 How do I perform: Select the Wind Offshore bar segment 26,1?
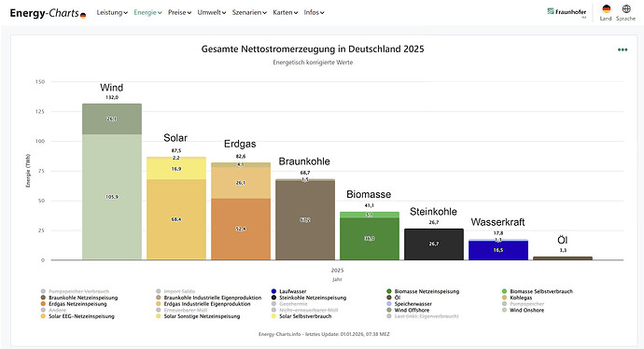click(112, 119)
